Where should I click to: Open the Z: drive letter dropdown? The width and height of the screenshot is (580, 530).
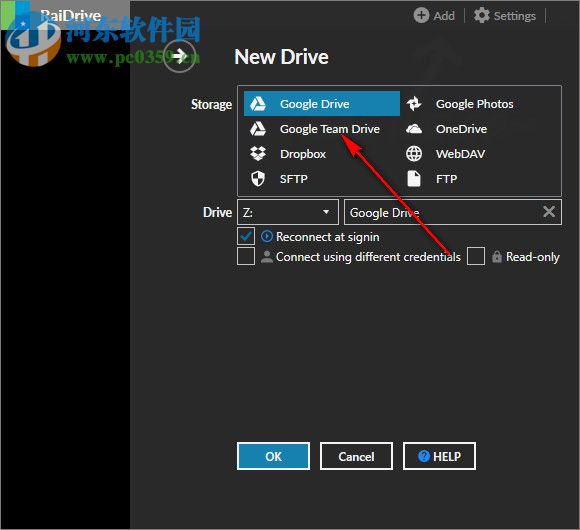point(288,212)
